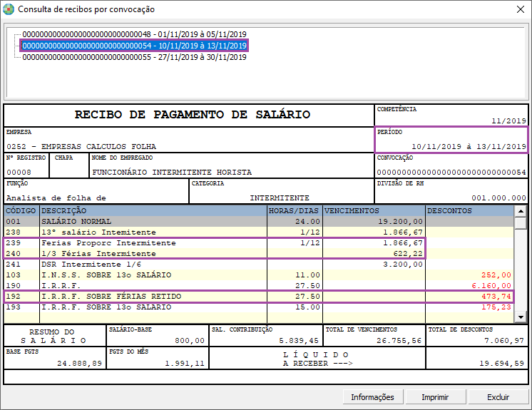Close the Consulta de recibos window

[x=521, y=9]
